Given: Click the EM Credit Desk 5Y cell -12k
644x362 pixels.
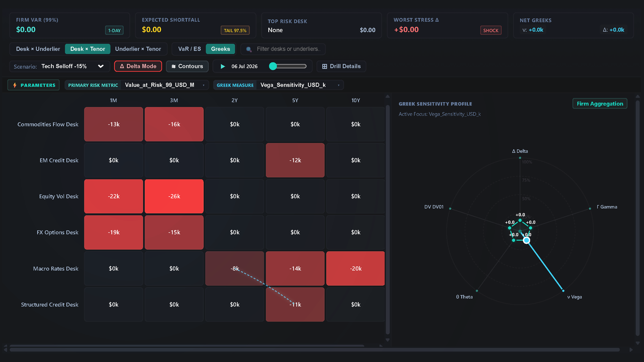Looking at the screenshot, I should (x=295, y=160).
